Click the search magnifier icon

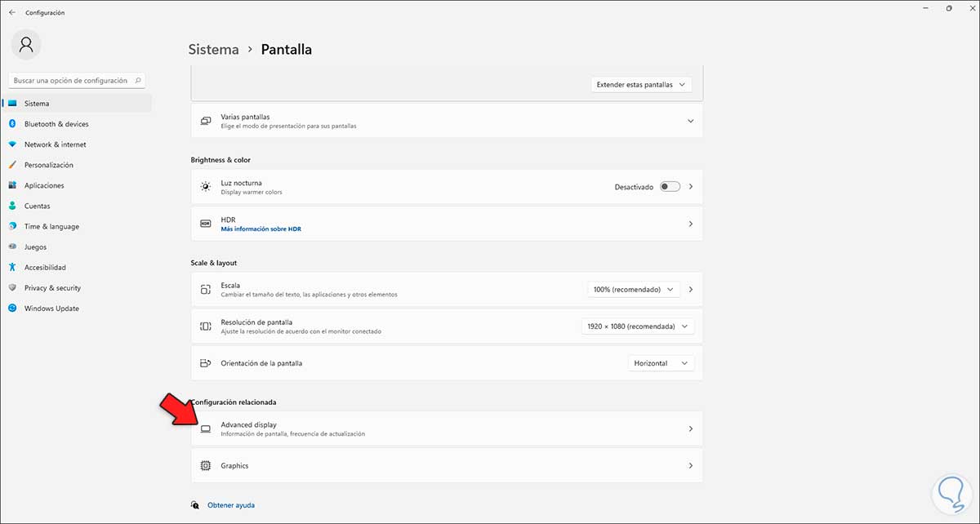(138, 81)
